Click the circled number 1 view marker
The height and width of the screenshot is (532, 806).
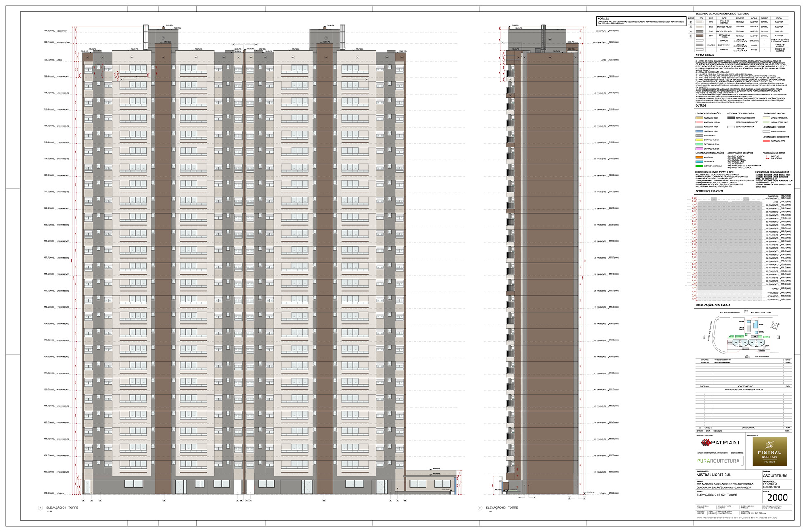pos(40,508)
